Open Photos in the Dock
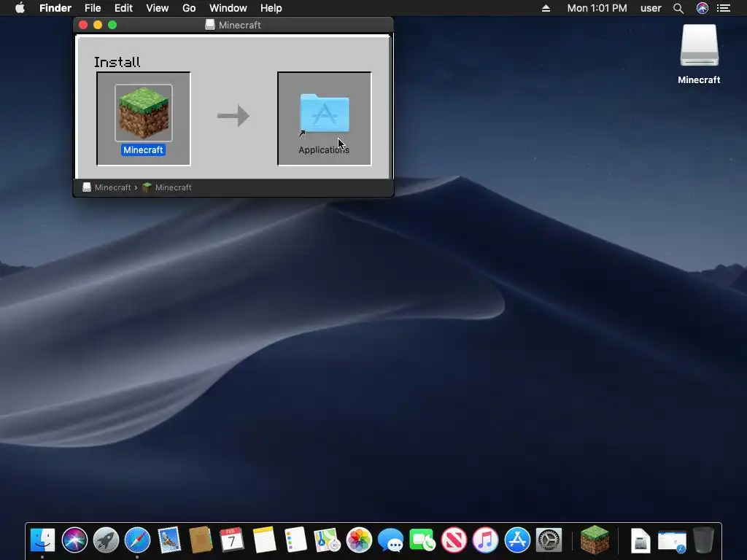 359,540
